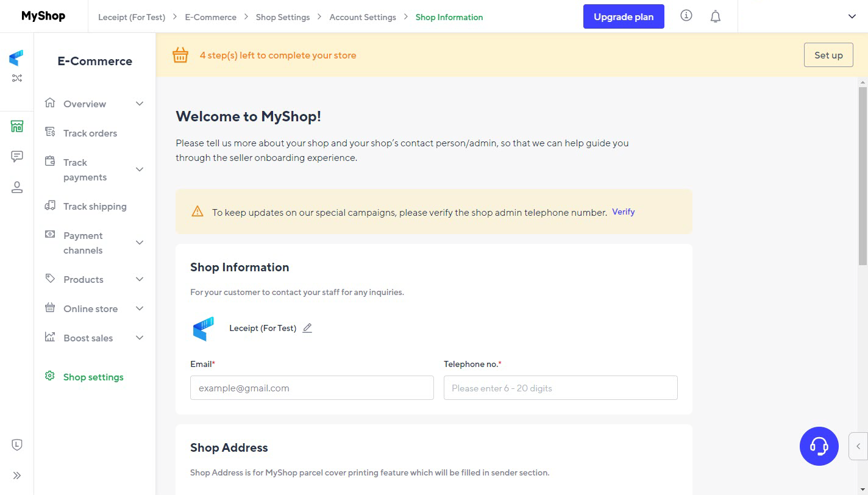Image resolution: width=868 pixels, height=495 pixels.
Task: Open the headset support chat button
Action: click(x=819, y=446)
